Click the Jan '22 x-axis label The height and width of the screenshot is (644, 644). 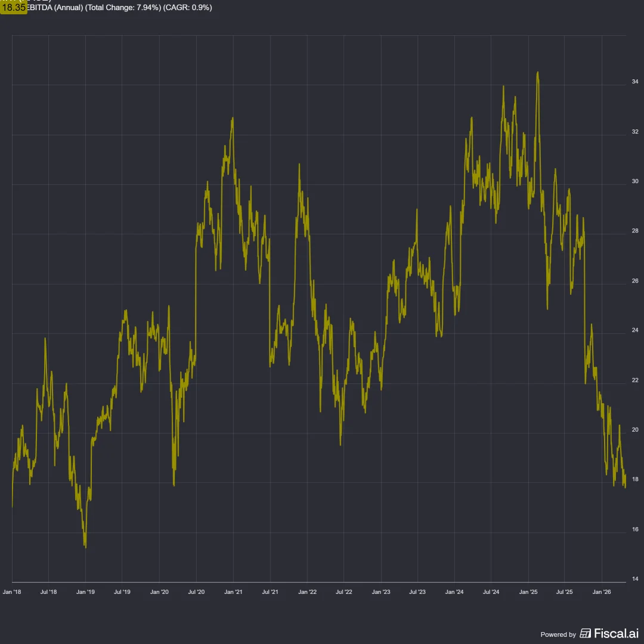click(307, 592)
